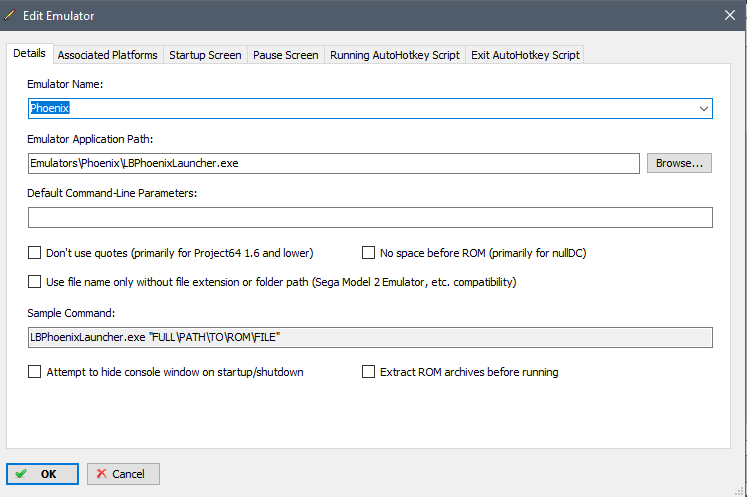Confirm changes with the OK button
Image resolution: width=747 pixels, height=497 pixels.
(42, 474)
